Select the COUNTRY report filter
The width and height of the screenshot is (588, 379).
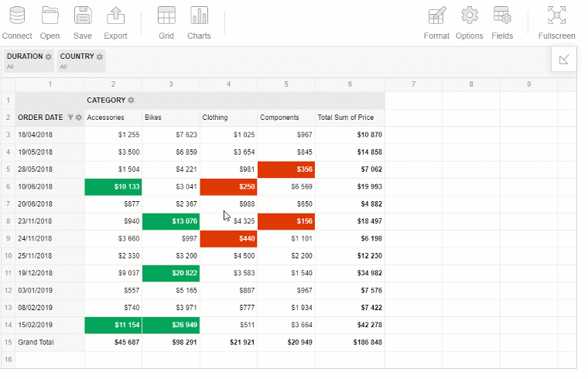pyautogui.click(x=81, y=61)
